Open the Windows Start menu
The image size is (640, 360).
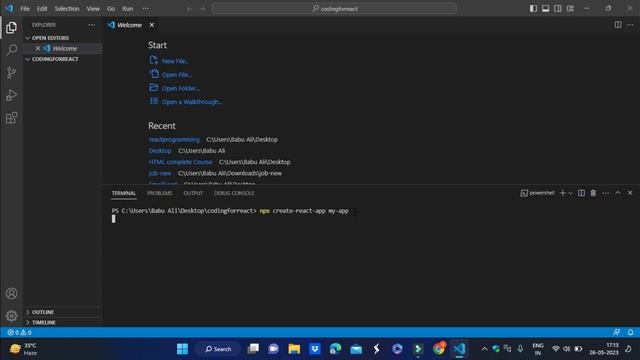pyautogui.click(x=182, y=349)
